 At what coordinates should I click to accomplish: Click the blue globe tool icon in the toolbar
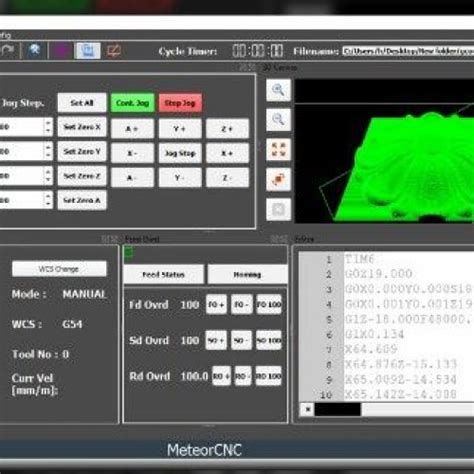coord(35,51)
